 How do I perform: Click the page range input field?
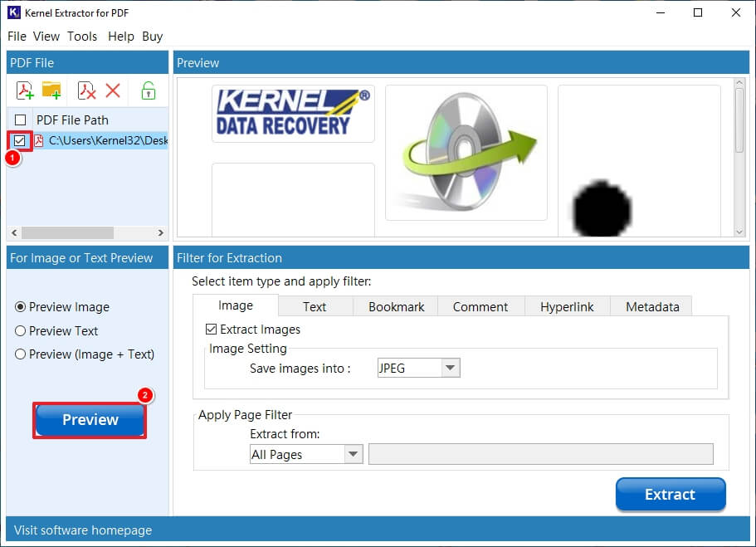(x=540, y=454)
